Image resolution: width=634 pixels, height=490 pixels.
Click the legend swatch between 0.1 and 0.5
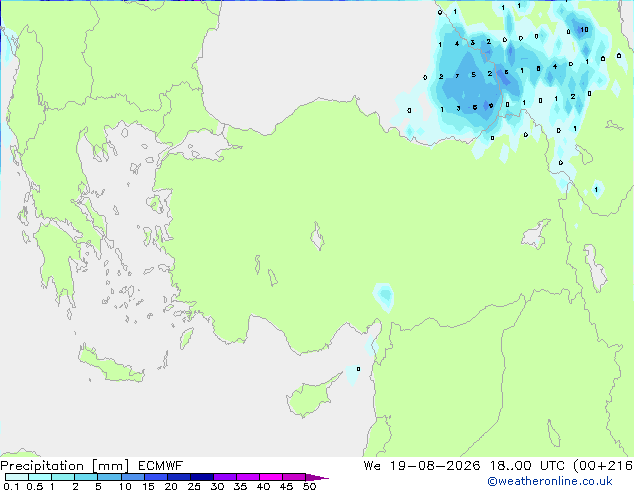tap(17, 477)
